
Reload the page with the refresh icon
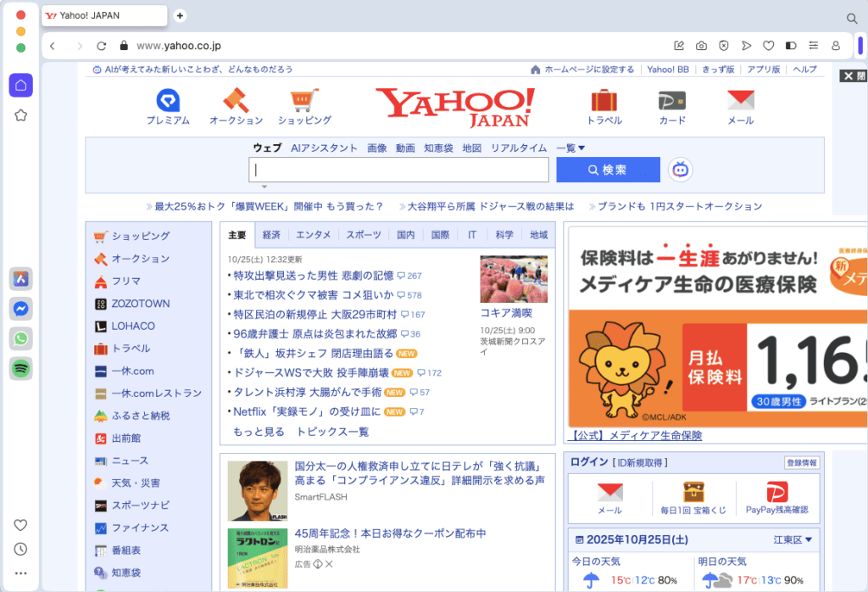(102, 46)
